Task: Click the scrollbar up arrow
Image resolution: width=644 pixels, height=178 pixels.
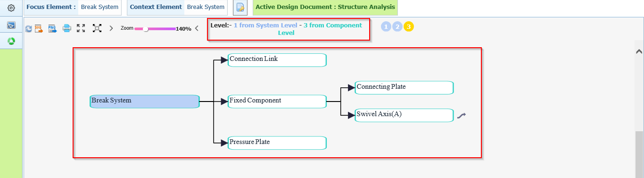Action: coord(639,51)
